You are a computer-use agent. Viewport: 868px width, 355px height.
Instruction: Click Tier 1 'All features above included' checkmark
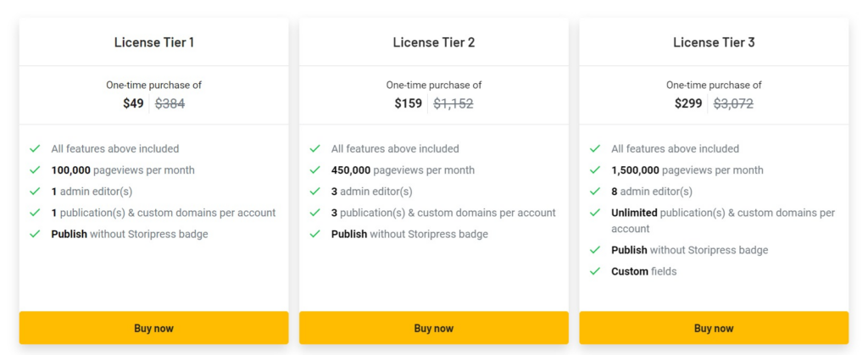pos(35,149)
